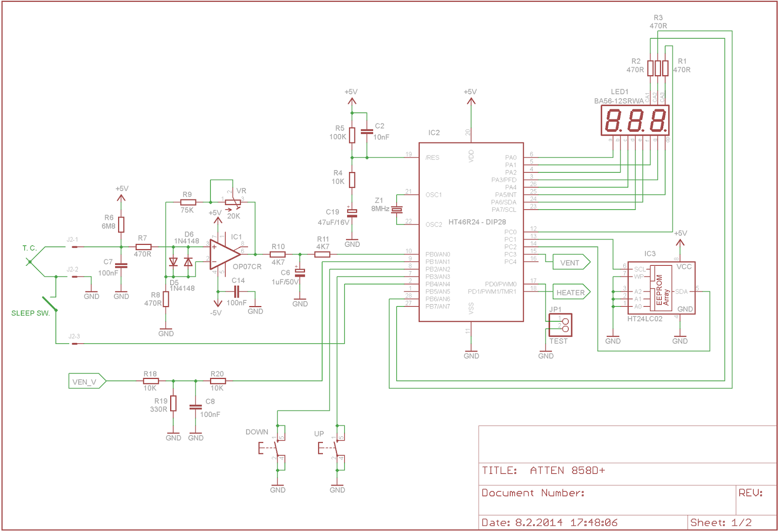This screenshot has height=532, width=778.
Task: Select the VEN_V input port label
Action: point(88,381)
